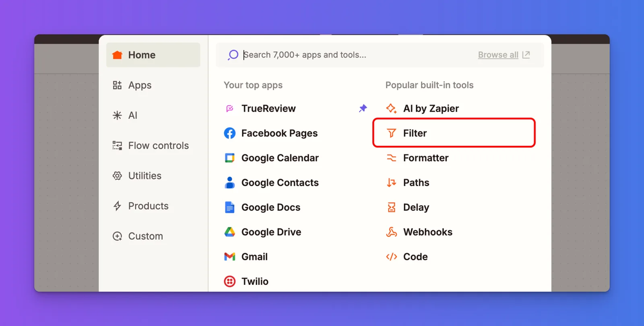Click the TrueReview app icon

tap(230, 108)
